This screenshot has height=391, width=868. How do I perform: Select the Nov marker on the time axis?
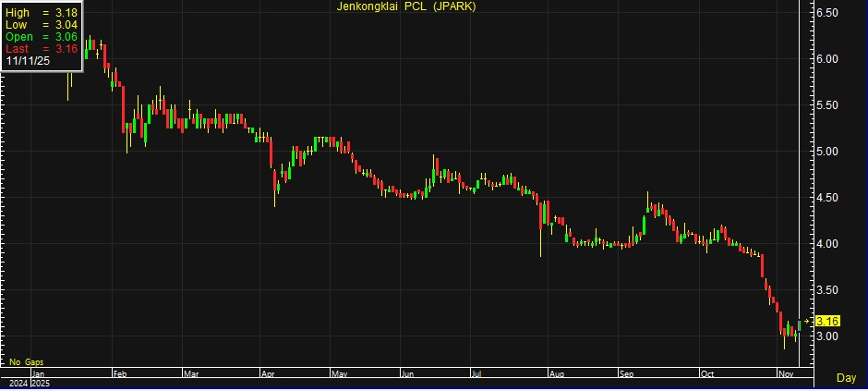click(783, 374)
